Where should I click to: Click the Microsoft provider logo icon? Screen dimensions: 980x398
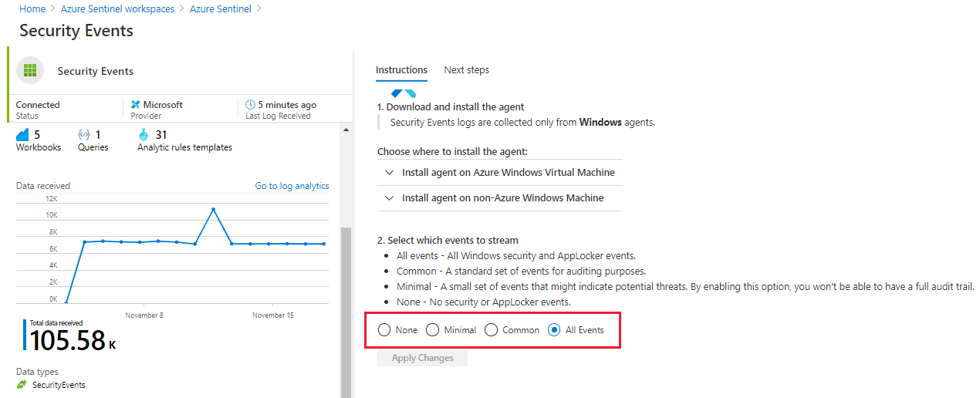136,105
